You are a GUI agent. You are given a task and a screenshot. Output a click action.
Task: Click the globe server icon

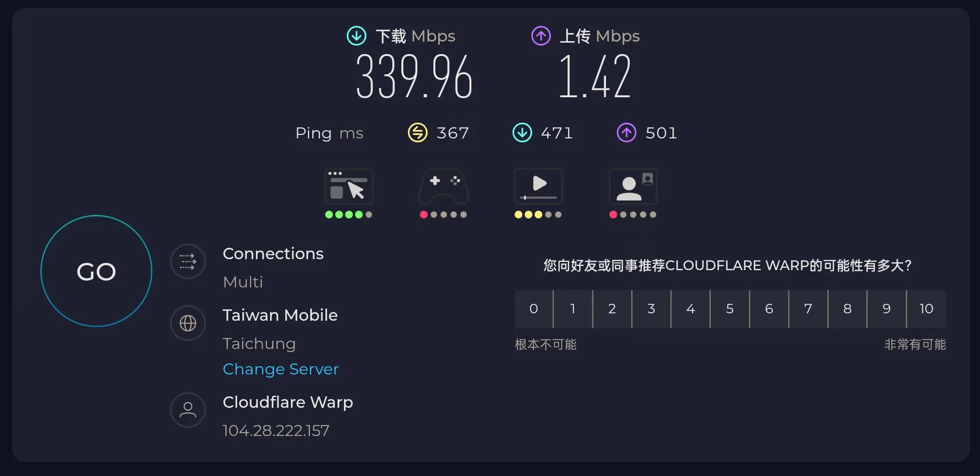(188, 323)
